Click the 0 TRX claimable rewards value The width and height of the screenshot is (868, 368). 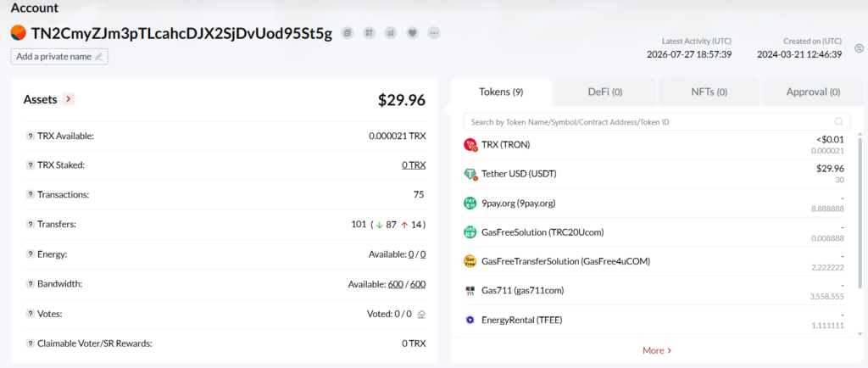[x=414, y=343]
